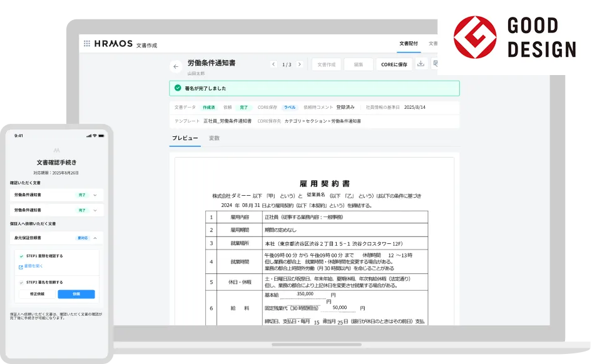Expand the second 労働条件通知書 item on mobile
This screenshot has height=364, width=592.
94,210
